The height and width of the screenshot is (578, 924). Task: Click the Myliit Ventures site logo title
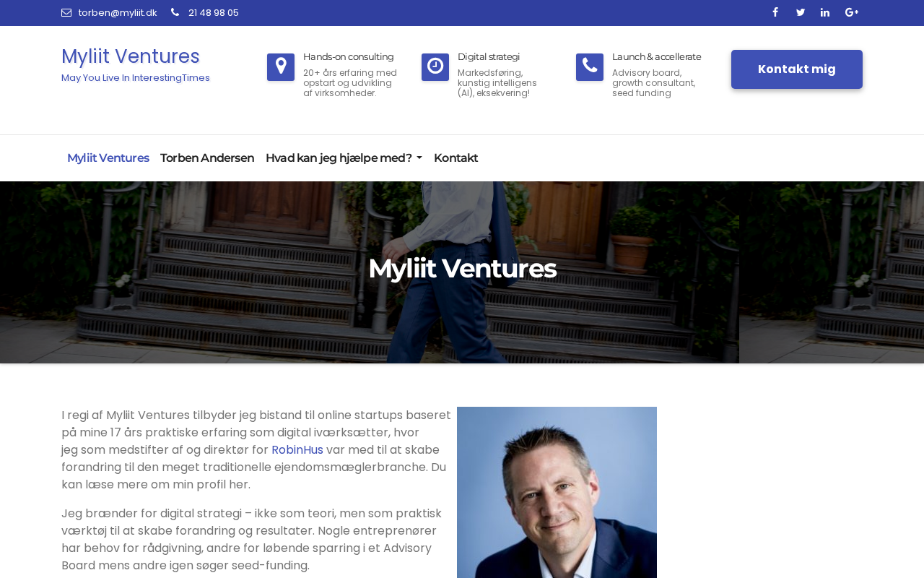tap(131, 56)
